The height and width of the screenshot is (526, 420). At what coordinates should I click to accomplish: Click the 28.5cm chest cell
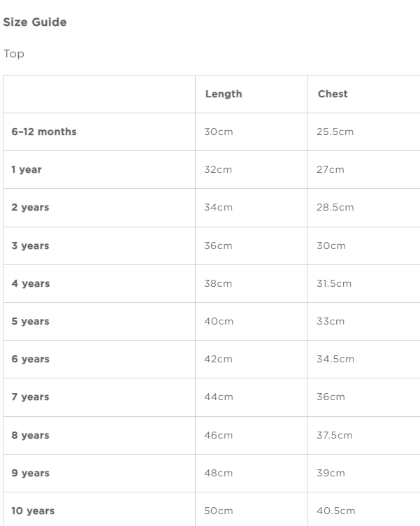(x=335, y=208)
